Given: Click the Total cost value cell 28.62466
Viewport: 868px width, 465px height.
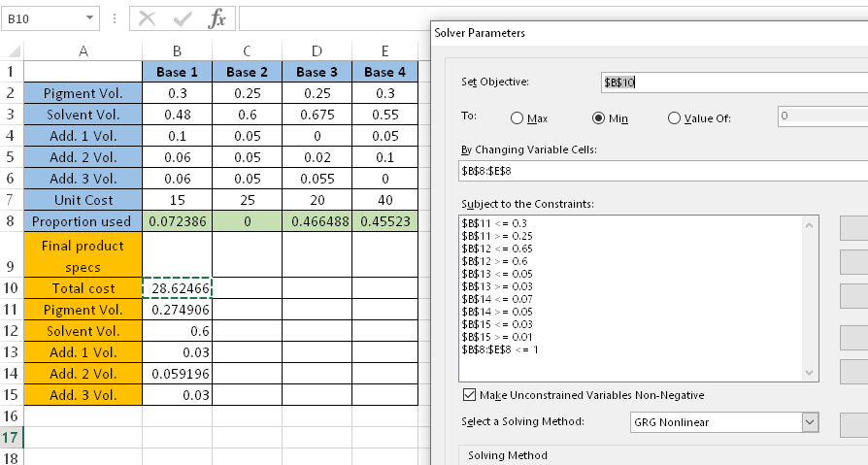Looking at the screenshot, I should click(177, 288).
